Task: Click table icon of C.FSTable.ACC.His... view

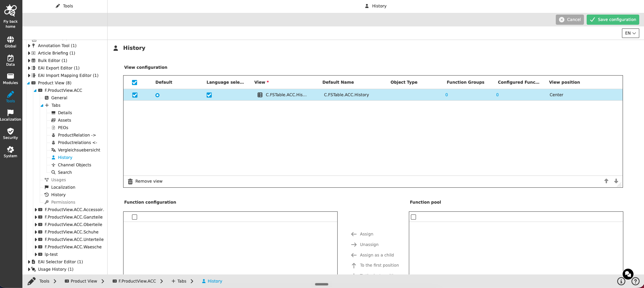Action: [260, 95]
